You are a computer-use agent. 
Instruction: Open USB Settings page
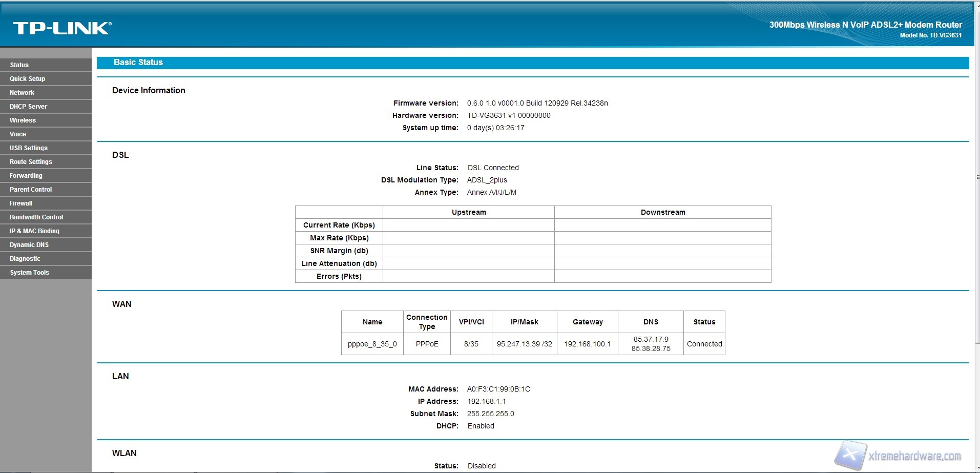(29, 148)
